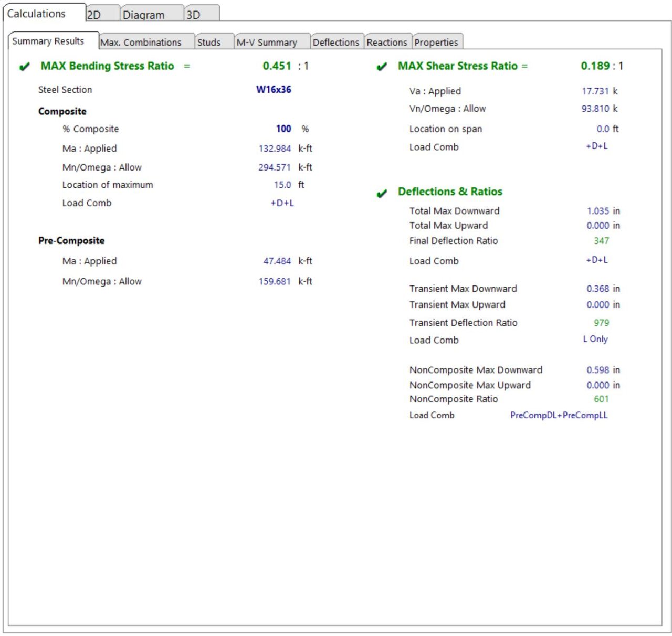Click the W16x36 steel section value

pos(274,89)
